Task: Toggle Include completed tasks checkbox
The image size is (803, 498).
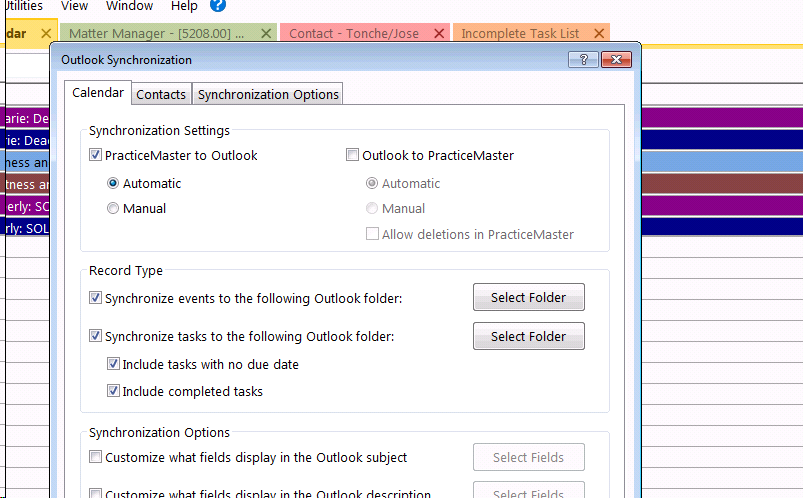Action: pyautogui.click(x=114, y=391)
